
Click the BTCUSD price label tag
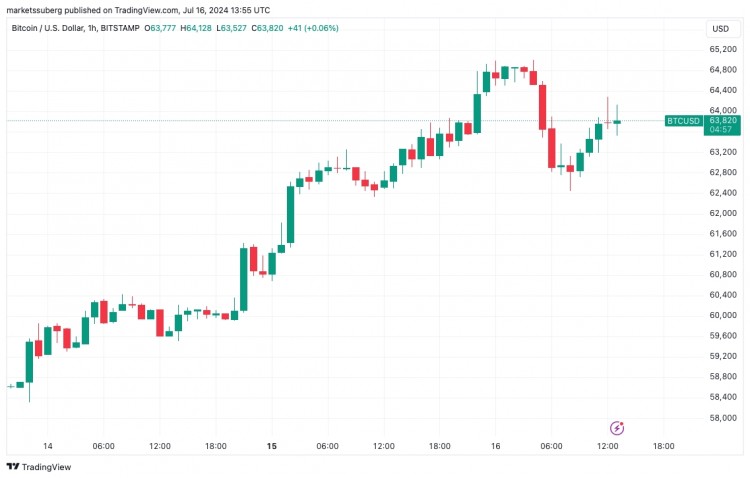click(x=683, y=121)
